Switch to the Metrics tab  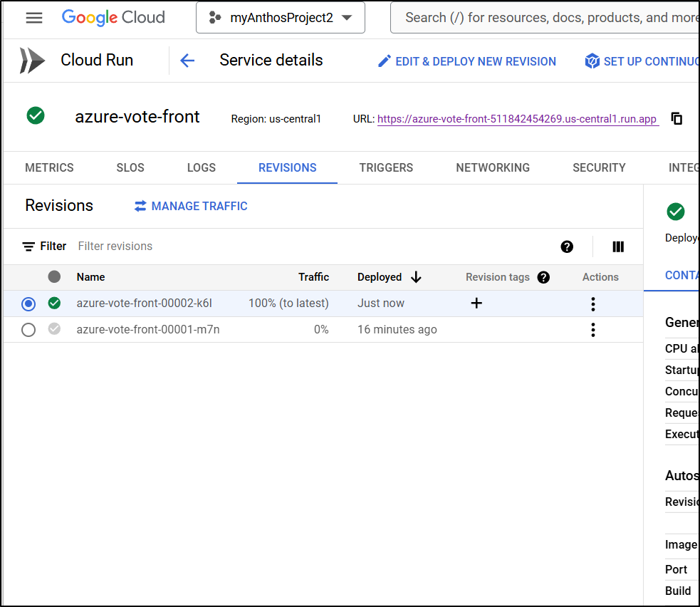click(49, 167)
